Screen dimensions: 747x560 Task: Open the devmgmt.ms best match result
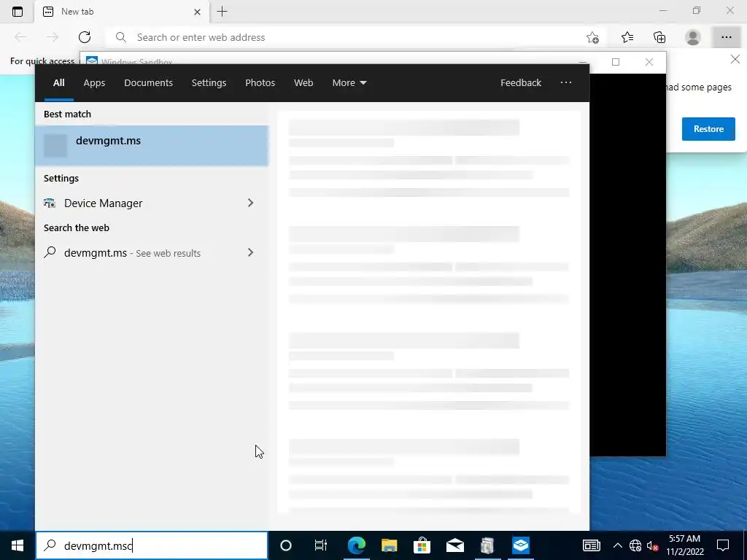[x=152, y=146]
